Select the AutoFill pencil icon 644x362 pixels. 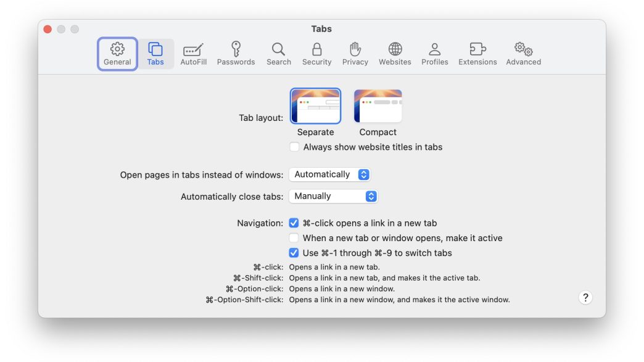(x=193, y=49)
